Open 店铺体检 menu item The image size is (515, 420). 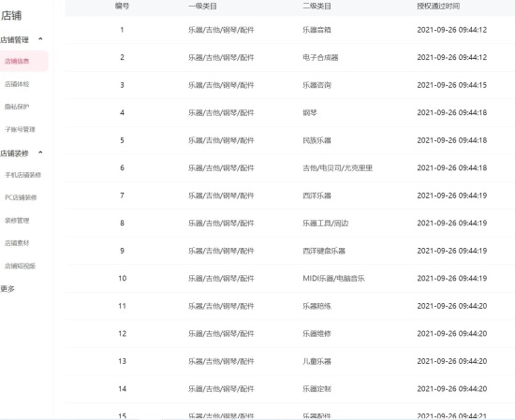[17, 84]
